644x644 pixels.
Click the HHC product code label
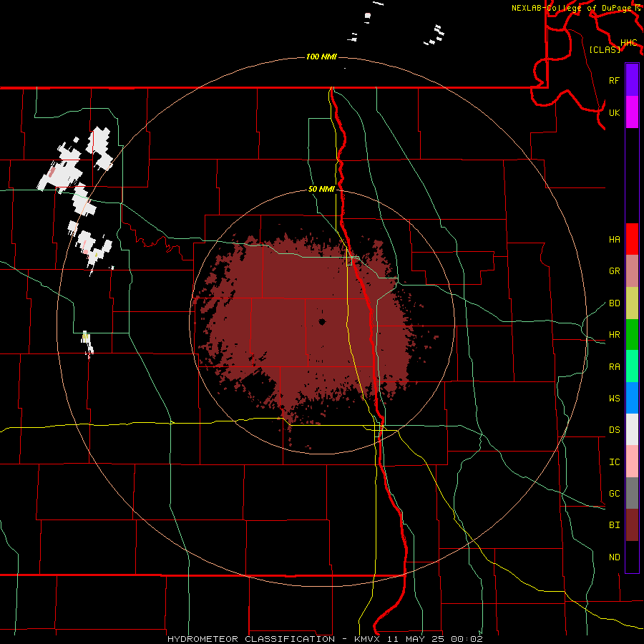(629, 43)
